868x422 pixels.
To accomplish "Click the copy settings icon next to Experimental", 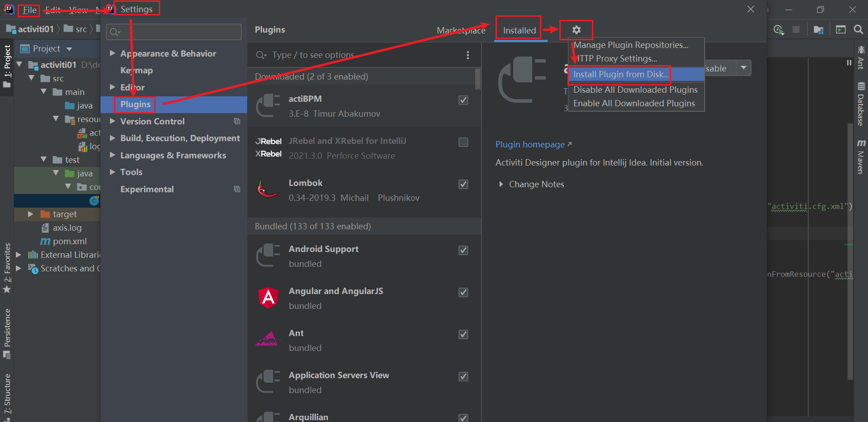I will (237, 189).
